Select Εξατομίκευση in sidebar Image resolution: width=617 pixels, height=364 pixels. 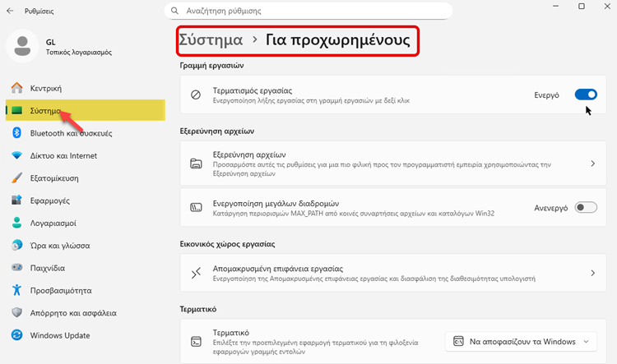click(x=86, y=177)
